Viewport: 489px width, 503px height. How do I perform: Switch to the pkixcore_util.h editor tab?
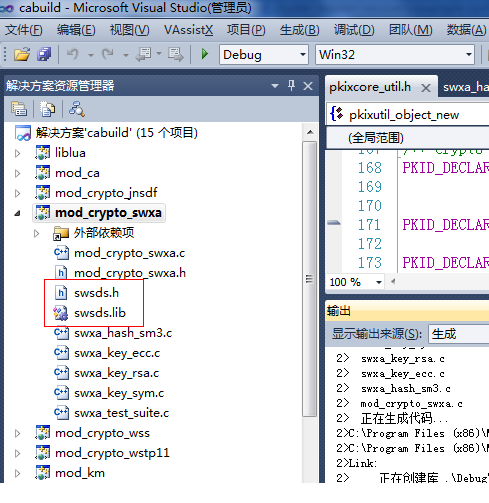(x=370, y=87)
